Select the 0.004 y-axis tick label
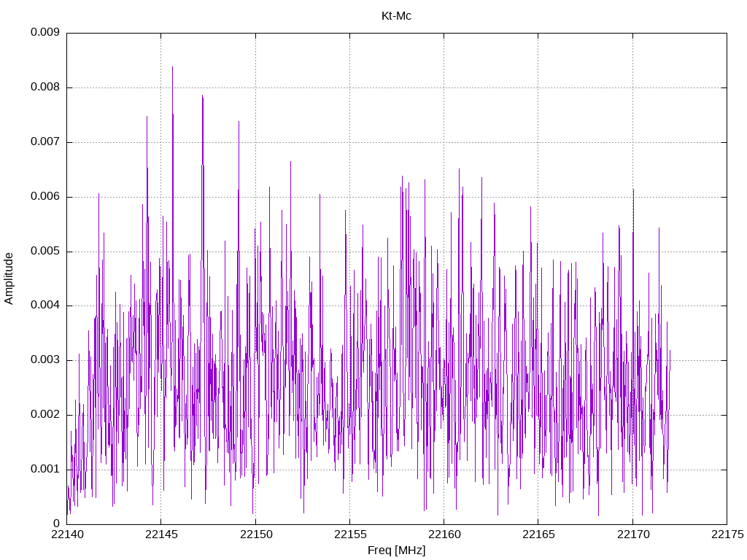Viewport: 747px width, 560px height. tap(44, 306)
